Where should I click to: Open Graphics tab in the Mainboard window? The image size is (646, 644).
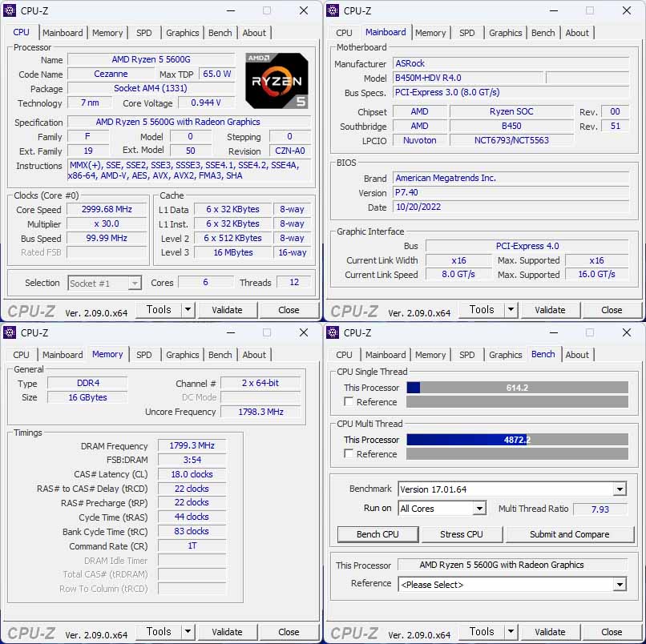(x=505, y=33)
